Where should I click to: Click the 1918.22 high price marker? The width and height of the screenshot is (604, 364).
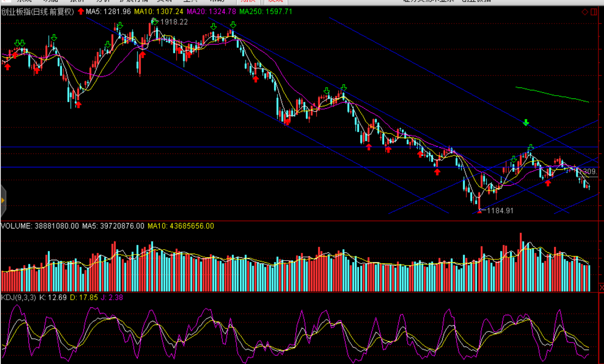point(174,22)
